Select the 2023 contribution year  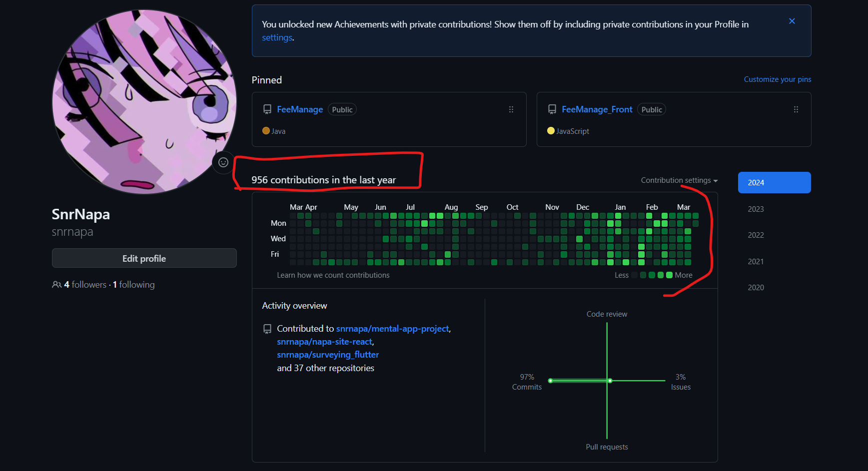click(x=756, y=209)
